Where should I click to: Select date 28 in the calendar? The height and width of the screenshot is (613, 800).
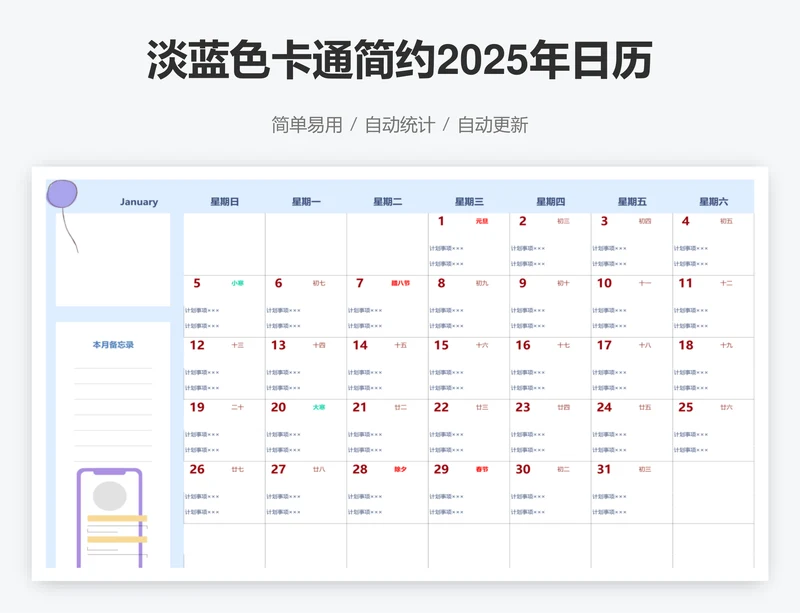360,470
